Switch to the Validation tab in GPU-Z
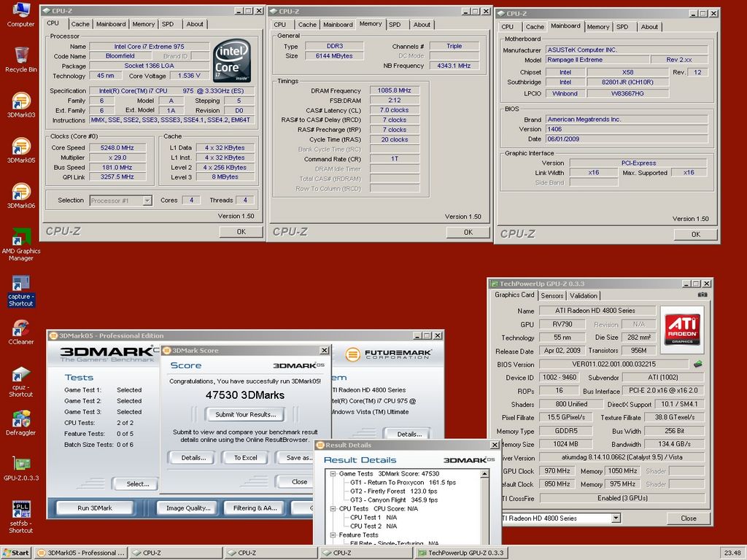747x560 pixels. [583, 296]
